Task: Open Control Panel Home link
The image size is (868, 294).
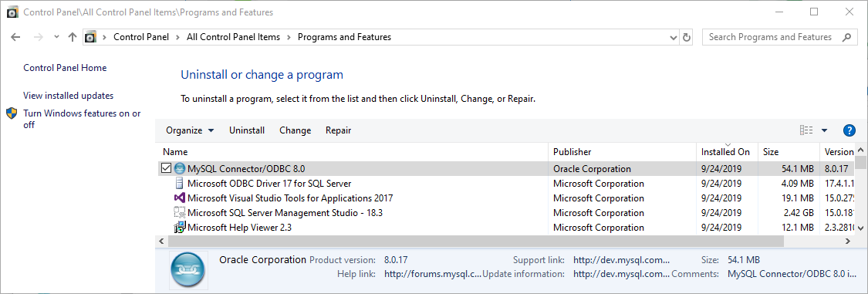Action: click(65, 68)
